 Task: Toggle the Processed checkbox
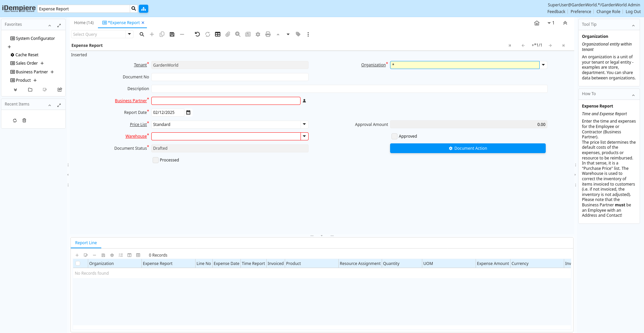(x=156, y=160)
